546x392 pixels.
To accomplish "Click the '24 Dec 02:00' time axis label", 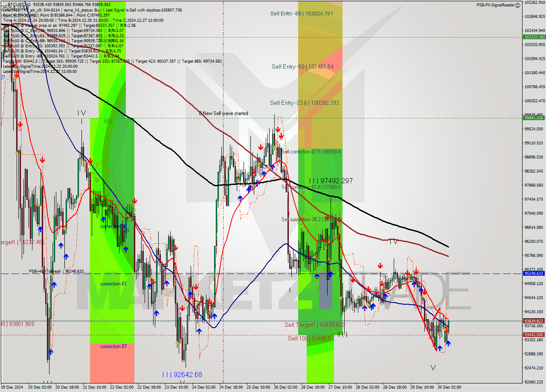I will point(203,387).
